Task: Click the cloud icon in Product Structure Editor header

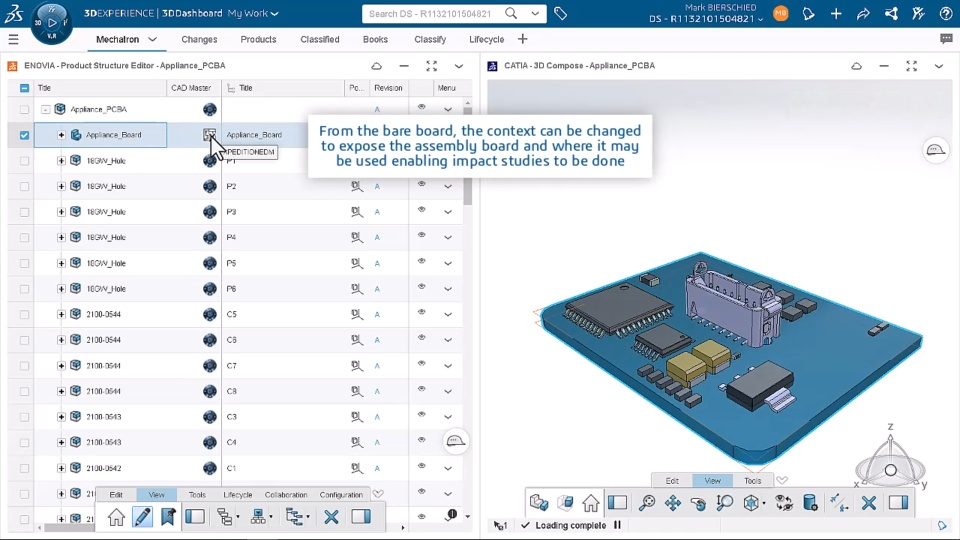Action: tap(377, 66)
